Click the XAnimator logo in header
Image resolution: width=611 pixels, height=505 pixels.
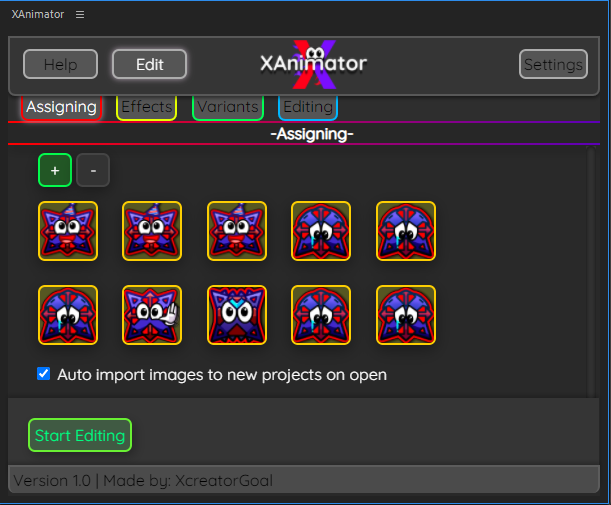click(312, 64)
